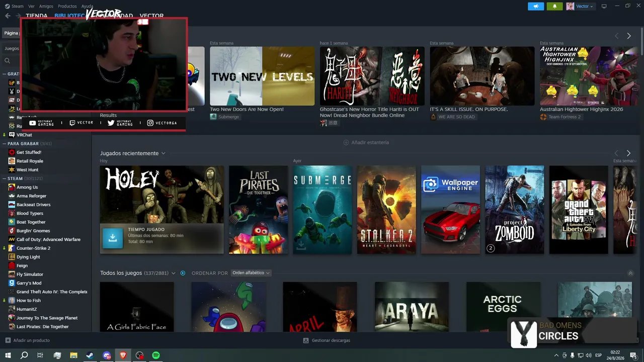Select How to Fish in the sidebar

(28, 301)
